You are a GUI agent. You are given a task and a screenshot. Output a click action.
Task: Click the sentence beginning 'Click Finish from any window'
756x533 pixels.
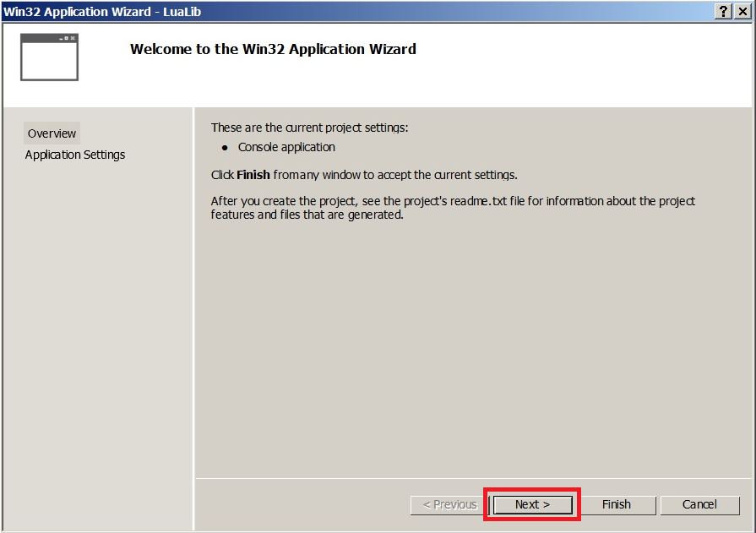(x=364, y=175)
